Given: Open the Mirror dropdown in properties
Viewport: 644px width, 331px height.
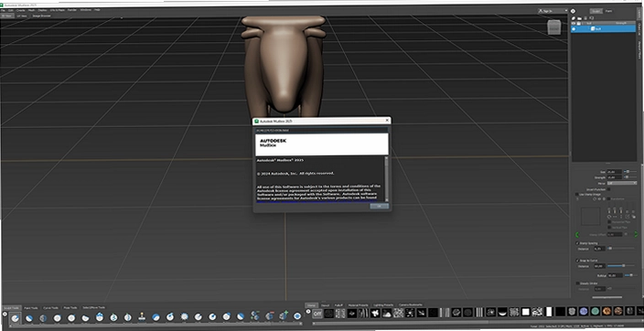Looking at the screenshot, I should 622,183.
